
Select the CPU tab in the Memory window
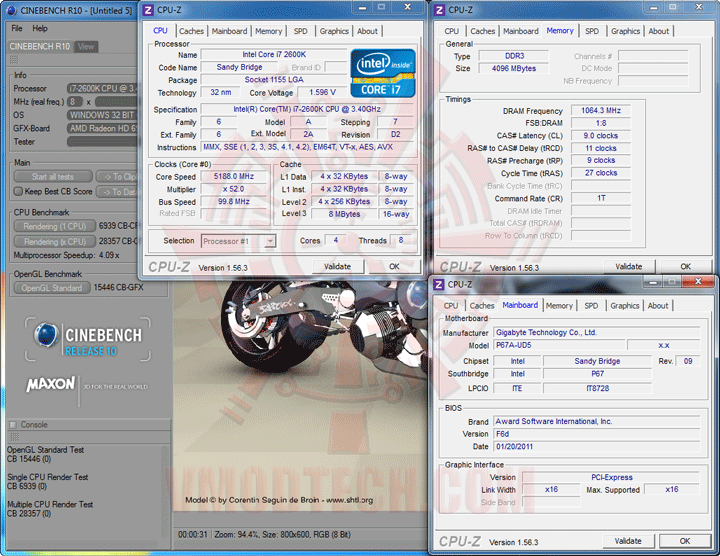coord(451,31)
